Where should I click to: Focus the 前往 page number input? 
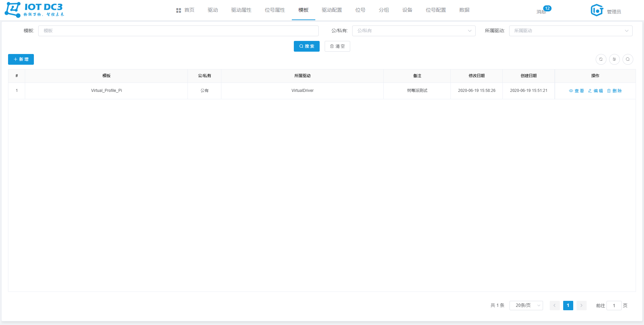614,306
